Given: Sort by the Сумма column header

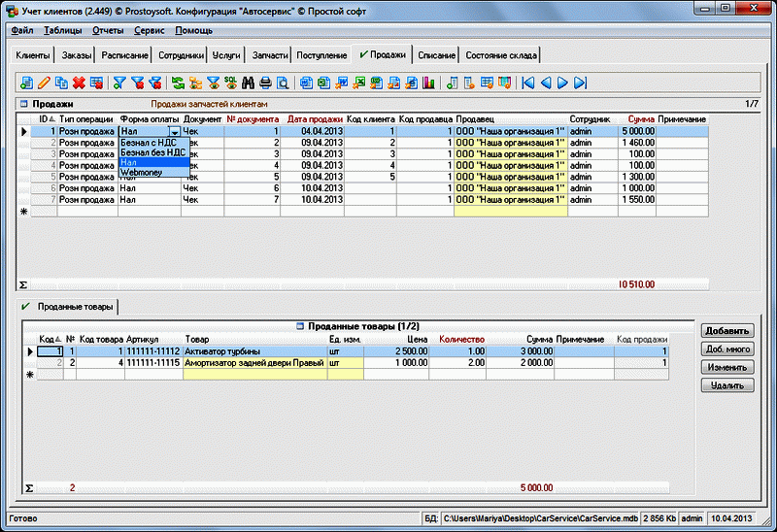Looking at the screenshot, I should (640, 118).
